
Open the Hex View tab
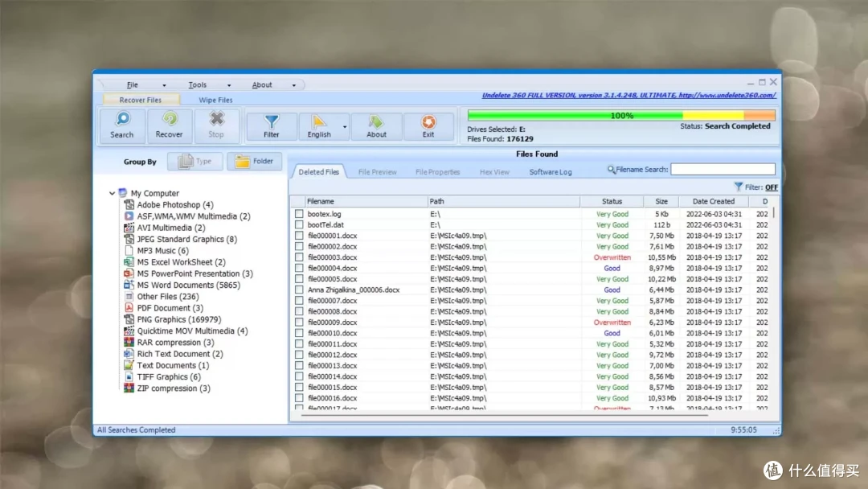point(494,171)
